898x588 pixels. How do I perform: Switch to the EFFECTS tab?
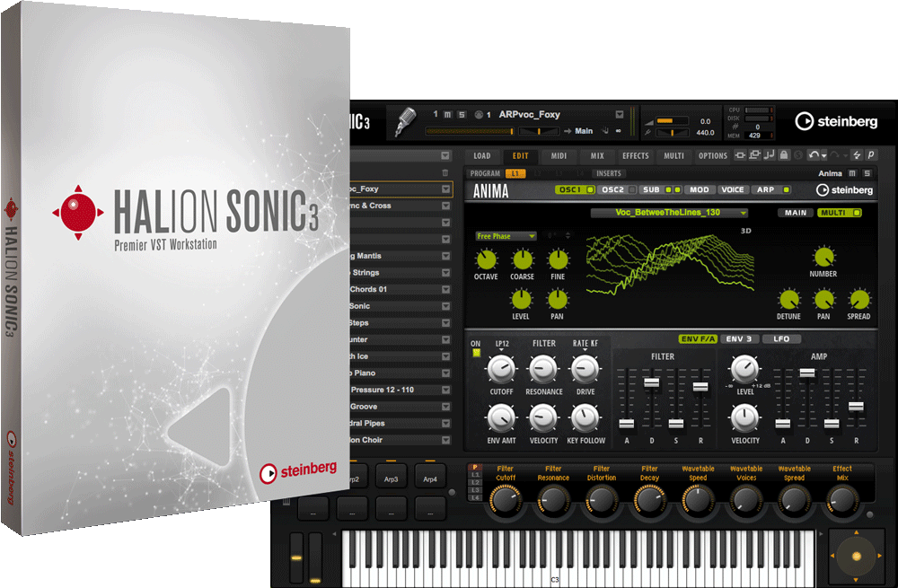click(x=635, y=155)
